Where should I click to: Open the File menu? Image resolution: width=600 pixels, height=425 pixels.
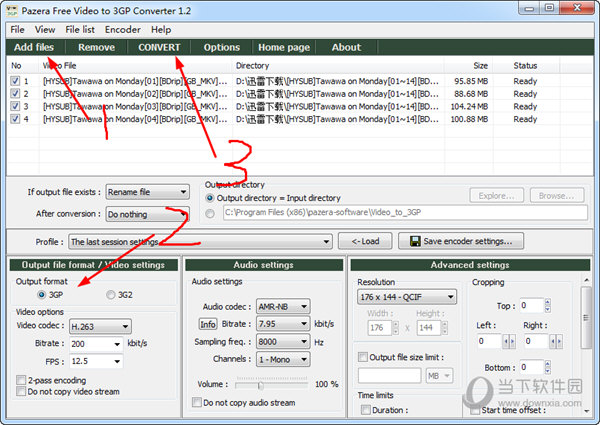tap(17, 29)
